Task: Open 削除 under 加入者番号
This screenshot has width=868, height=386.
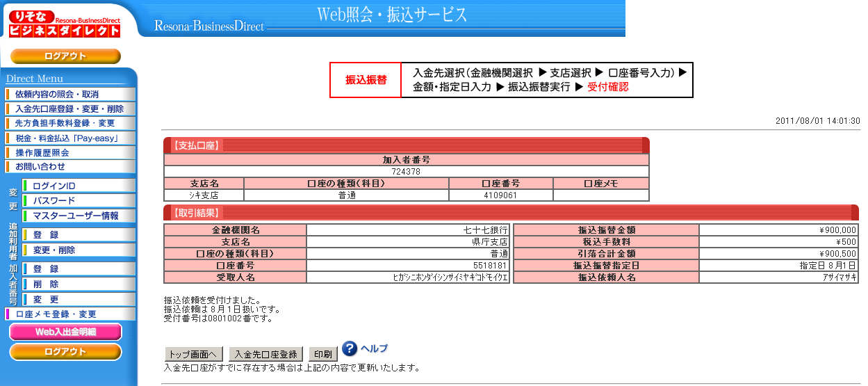Action: click(79, 284)
